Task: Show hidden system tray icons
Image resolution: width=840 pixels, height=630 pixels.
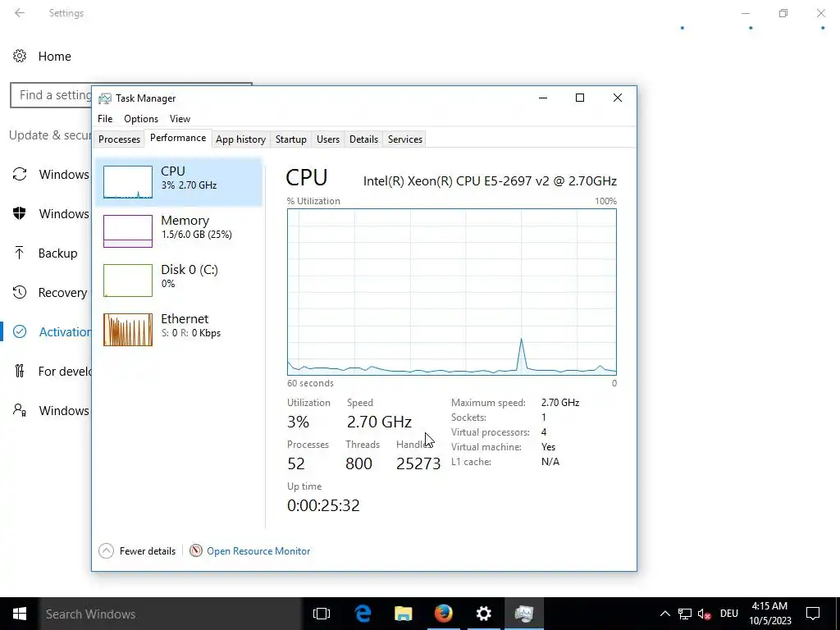Action: pos(664,614)
